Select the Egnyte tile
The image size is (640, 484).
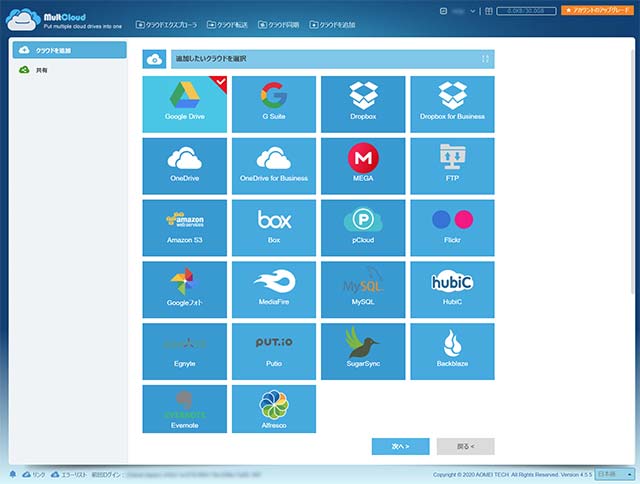click(184, 351)
